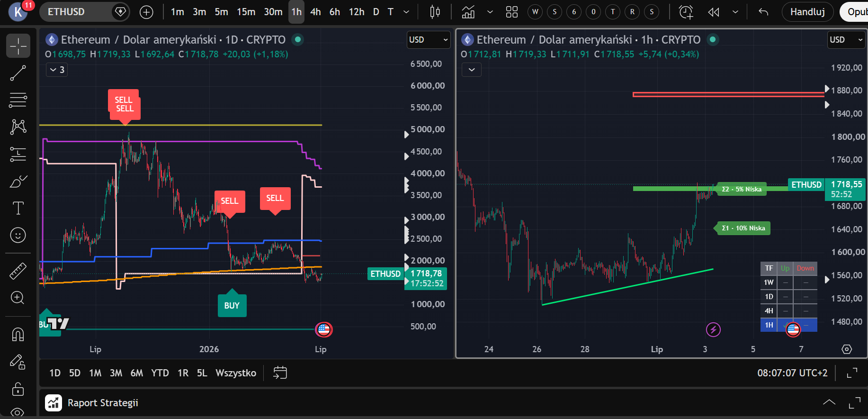
Task: Open USD currency dropdown on daily chart
Action: click(x=428, y=40)
